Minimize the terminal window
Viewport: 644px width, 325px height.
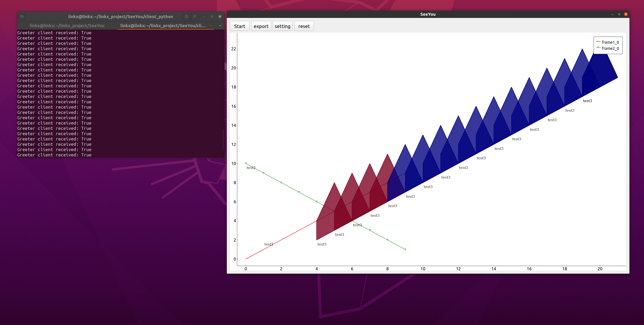[x=204, y=17]
